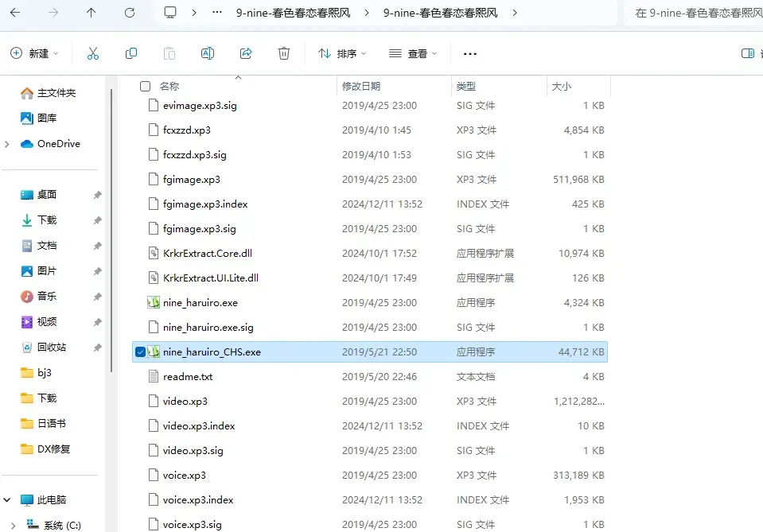Open the 查看 view dropdown
Screen dimensions: 763x532
click(413, 53)
